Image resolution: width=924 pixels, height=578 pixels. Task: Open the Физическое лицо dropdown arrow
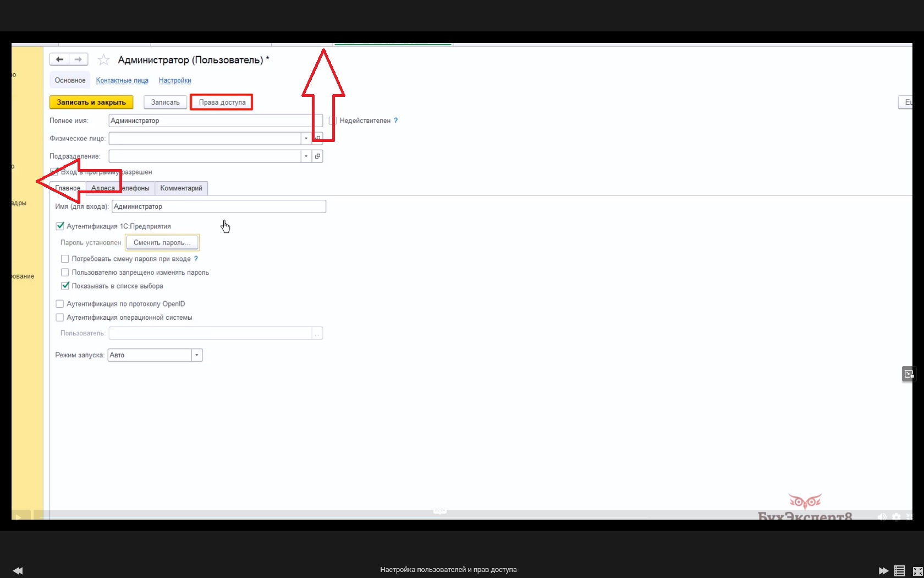point(306,138)
